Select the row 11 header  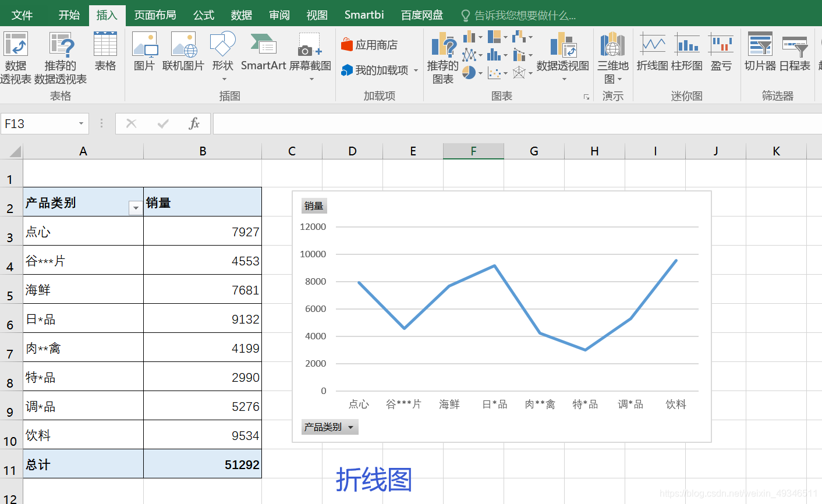click(x=11, y=464)
